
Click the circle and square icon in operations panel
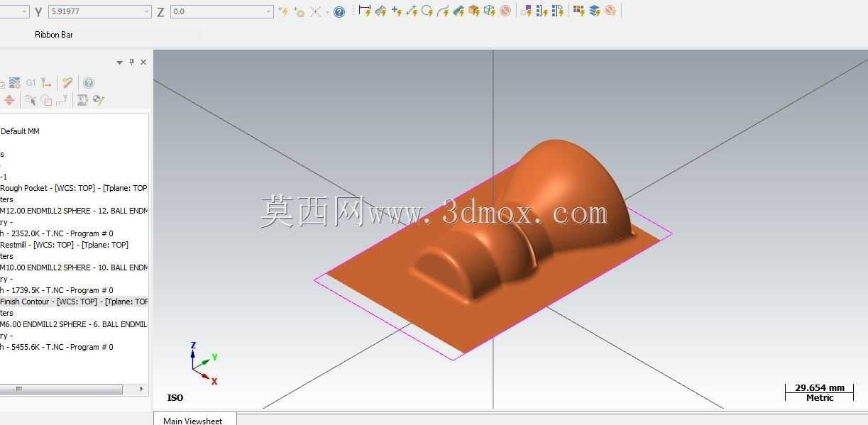click(46, 100)
